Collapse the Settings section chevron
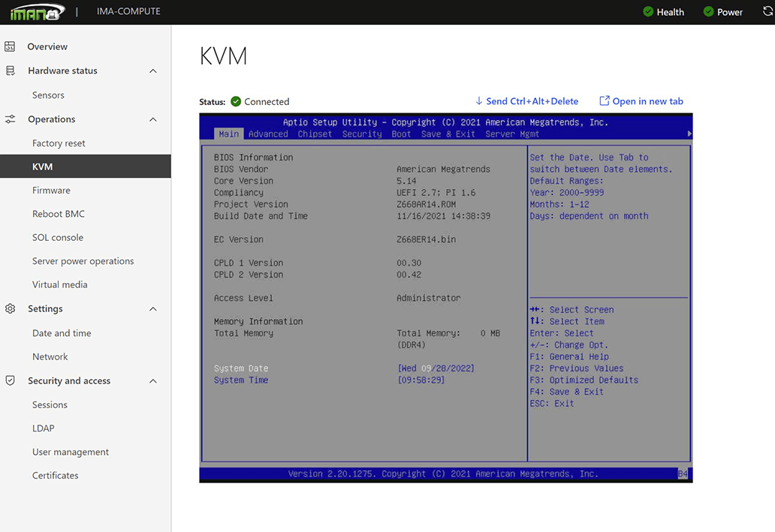This screenshot has width=775, height=532. (153, 308)
